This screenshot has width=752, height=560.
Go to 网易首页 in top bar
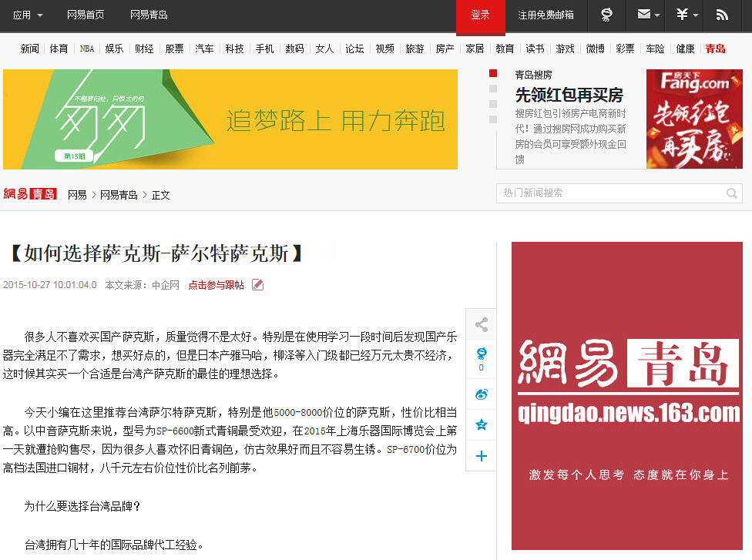coord(86,15)
